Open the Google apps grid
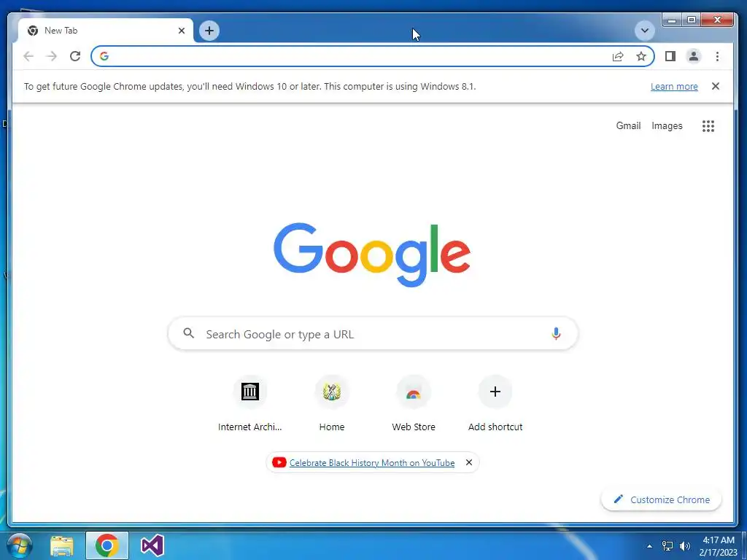747x560 pixels. (x=708, y=125)
